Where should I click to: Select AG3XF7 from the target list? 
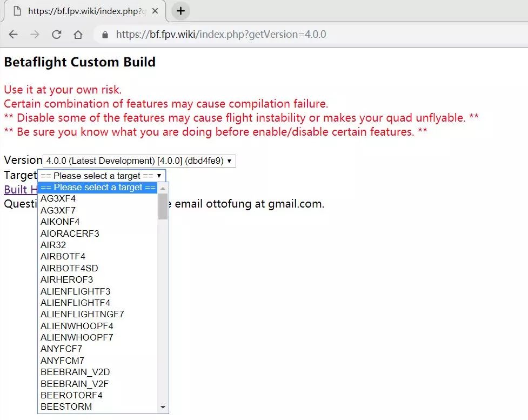click(x=98, y=210)
